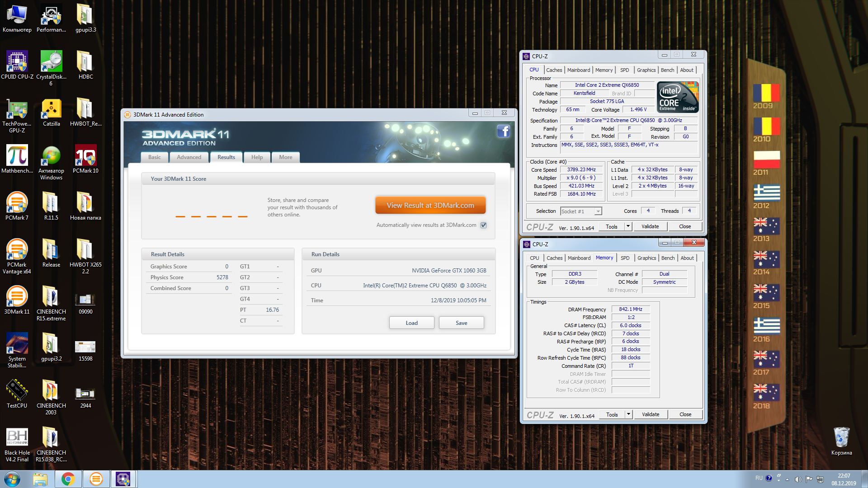Click the 2018 flag gadget entry

[x=766, y=396]
